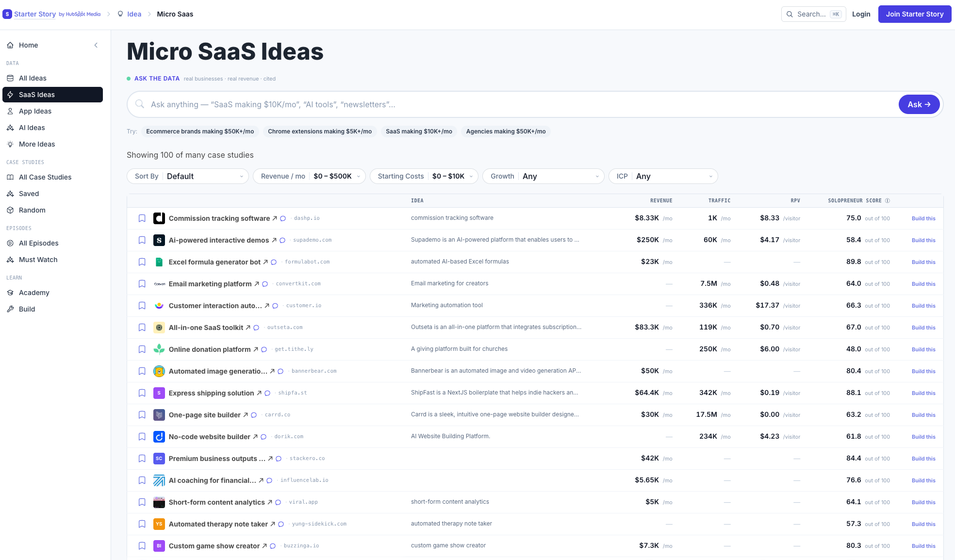This screenshot has height=560, width=955.
Task: Click the external link arrow for Commission tracking software
Action: point(275,218)
